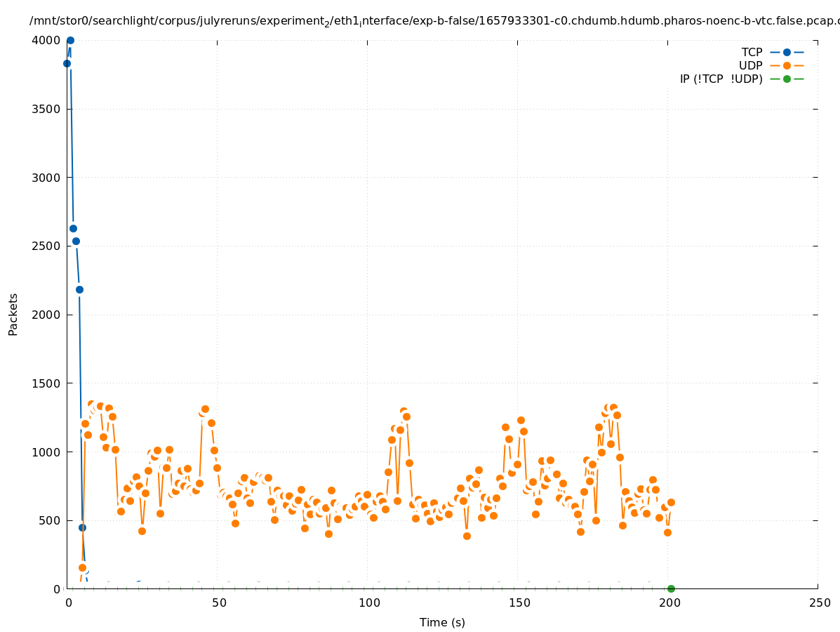Screen dimensions: 840x632
Task: Click the blue TCP legend marker
Action: pyautogui.click(x=787, y=52)
